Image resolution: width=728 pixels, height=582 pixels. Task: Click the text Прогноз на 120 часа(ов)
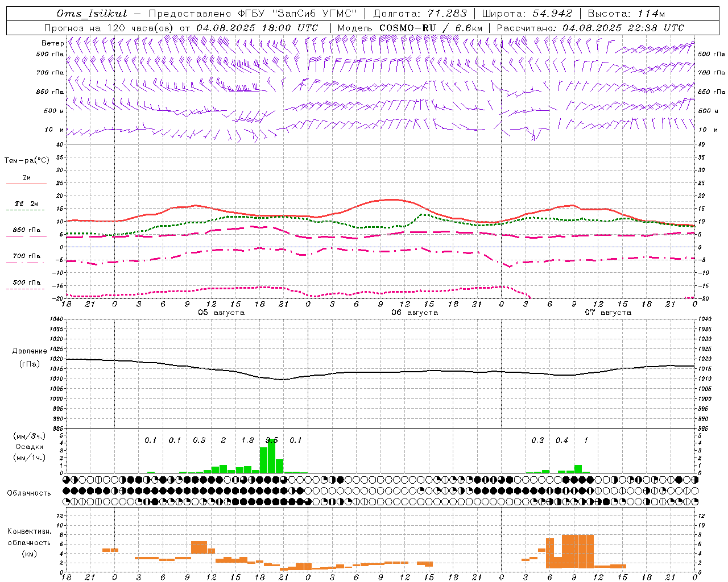click(109, 28)
